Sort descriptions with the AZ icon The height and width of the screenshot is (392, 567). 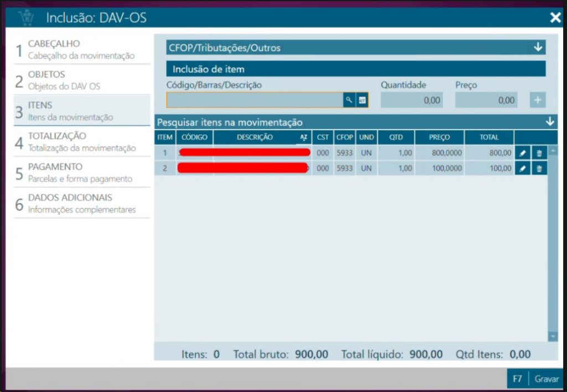coord(303,137)
